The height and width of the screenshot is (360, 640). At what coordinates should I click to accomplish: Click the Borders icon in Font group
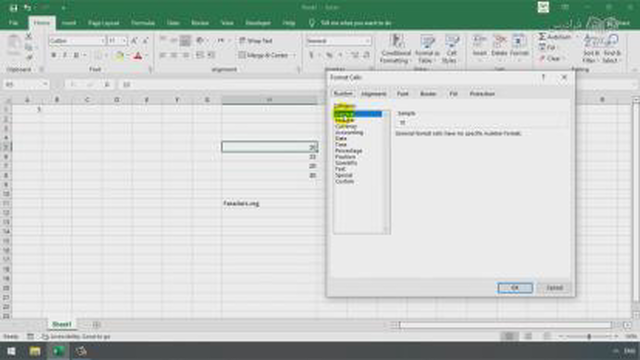click(x=98, y=56)
